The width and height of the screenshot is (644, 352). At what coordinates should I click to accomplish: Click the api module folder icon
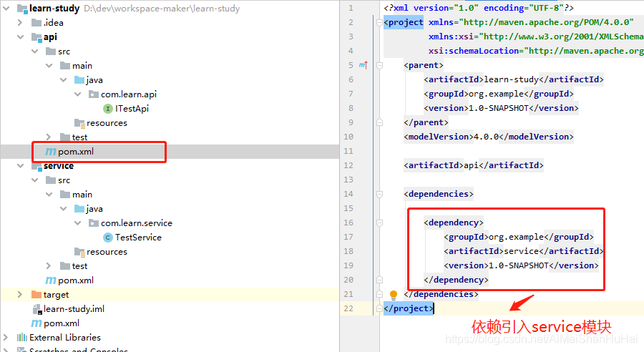37,37
